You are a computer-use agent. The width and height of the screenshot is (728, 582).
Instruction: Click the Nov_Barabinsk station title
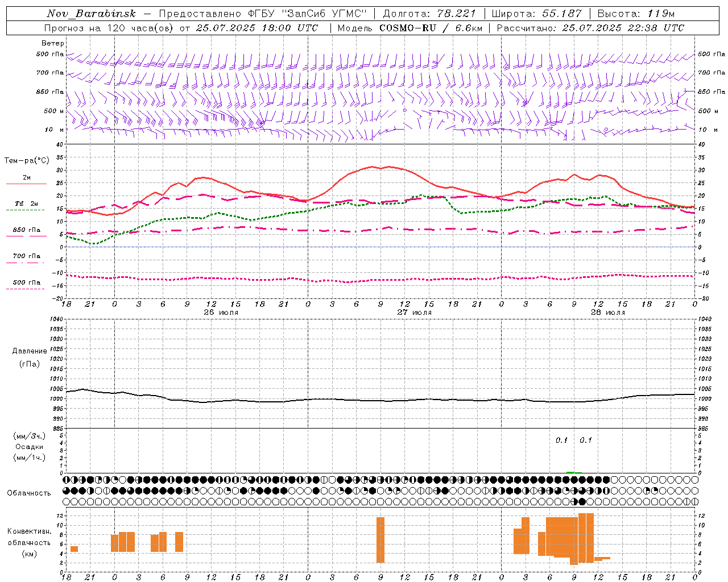point(91,14)
